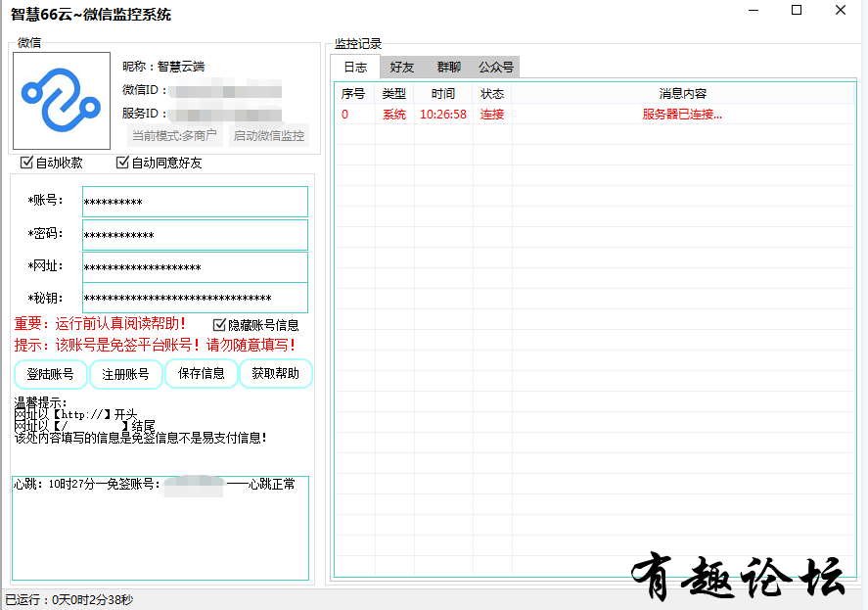Click the 状态 column header
The image size is (868, 610).
(x=492, y=94)
